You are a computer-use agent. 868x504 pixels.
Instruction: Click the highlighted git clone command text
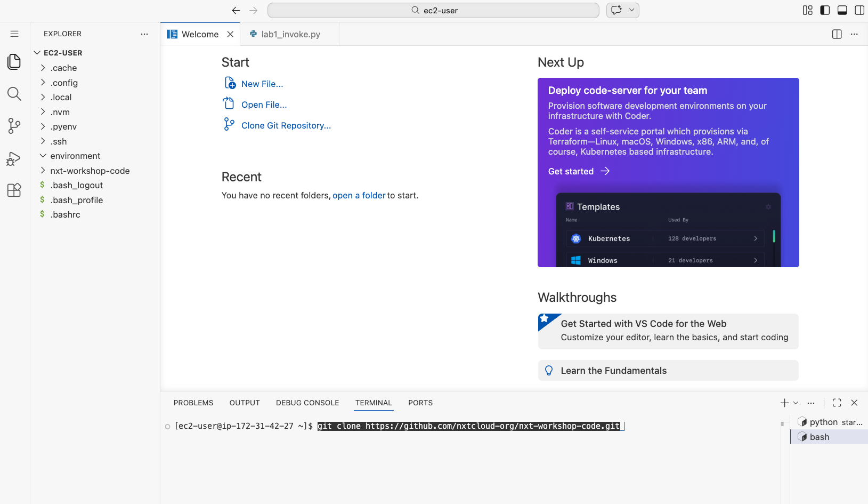[469, 426]
